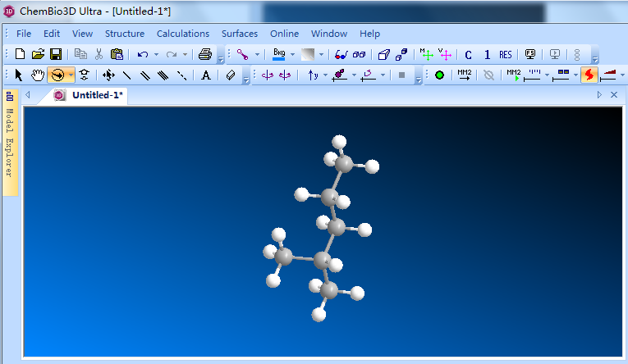Image resolution: width=628 pixels, height=364 pixels.
Task: Select the single bond drawing tool
Action: pyautogui.click(x=127, y=75)
